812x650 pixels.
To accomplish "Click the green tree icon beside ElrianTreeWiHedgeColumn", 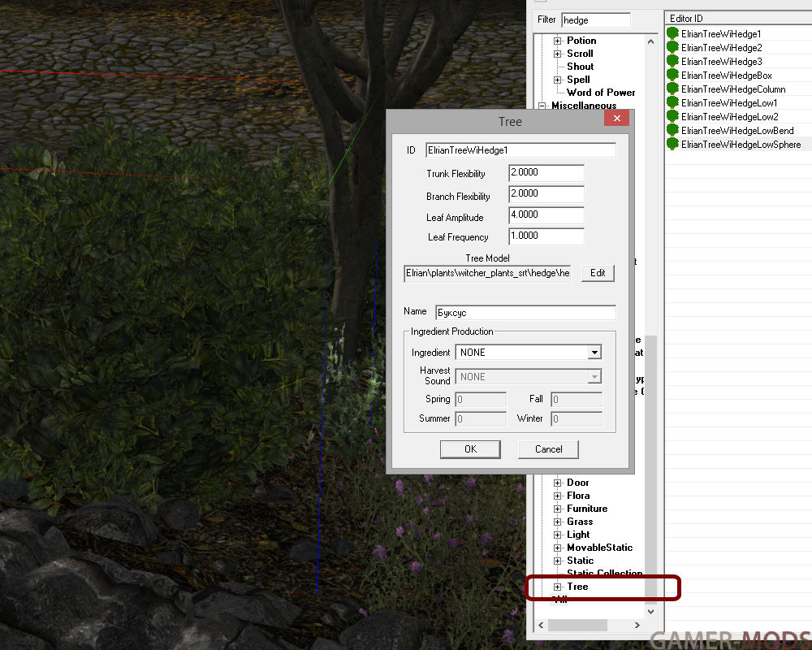I will [672, 89].
